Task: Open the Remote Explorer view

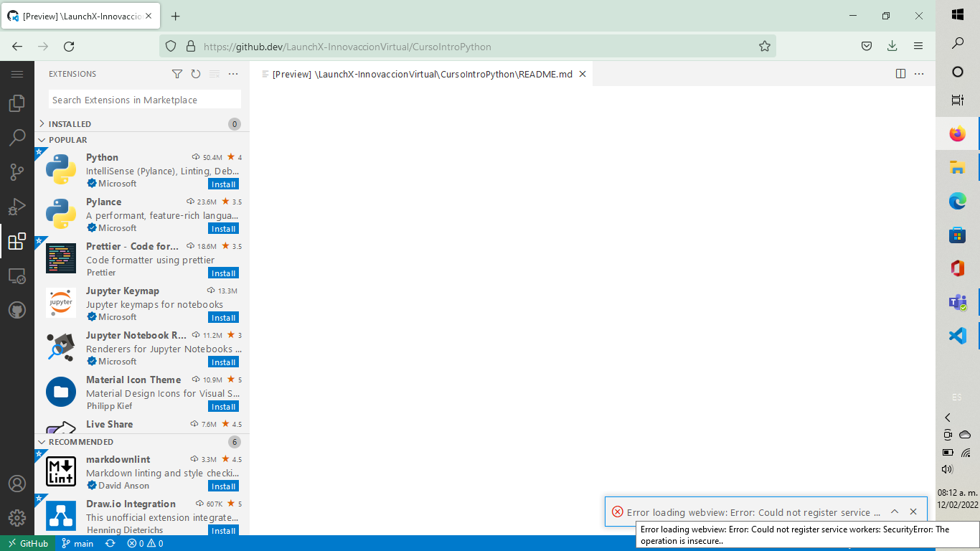Action: 17,275
